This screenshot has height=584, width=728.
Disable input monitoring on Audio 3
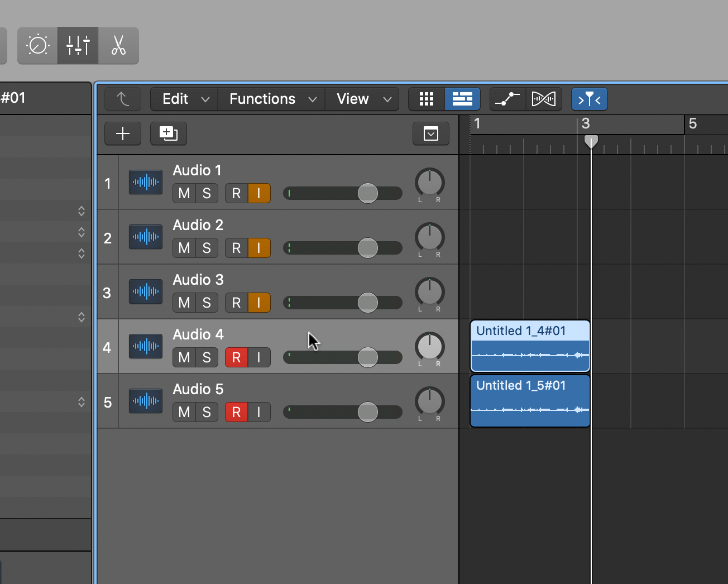(259, 303)
